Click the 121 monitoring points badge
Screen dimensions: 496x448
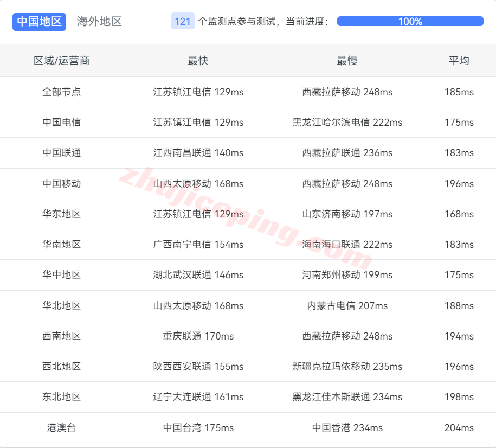pyautogui.click(x=183, y=22)
